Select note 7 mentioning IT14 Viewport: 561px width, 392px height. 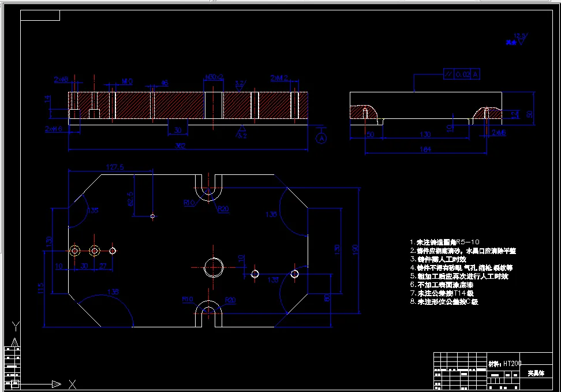[x=442, y=293]
